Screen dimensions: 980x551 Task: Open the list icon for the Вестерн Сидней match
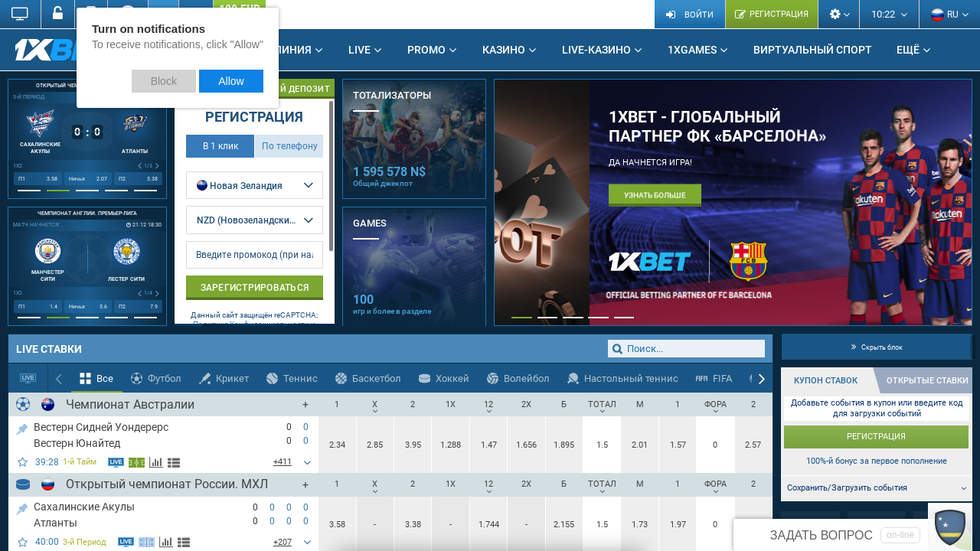174,462
